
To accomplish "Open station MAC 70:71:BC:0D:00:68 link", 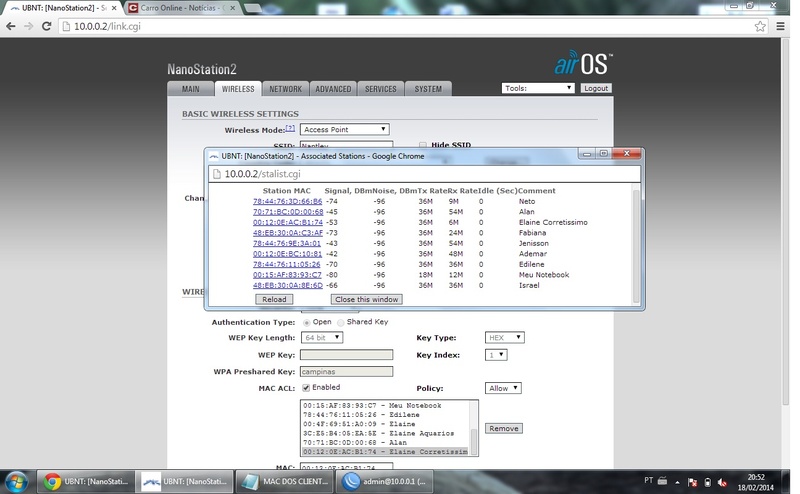I will point(288,212).
